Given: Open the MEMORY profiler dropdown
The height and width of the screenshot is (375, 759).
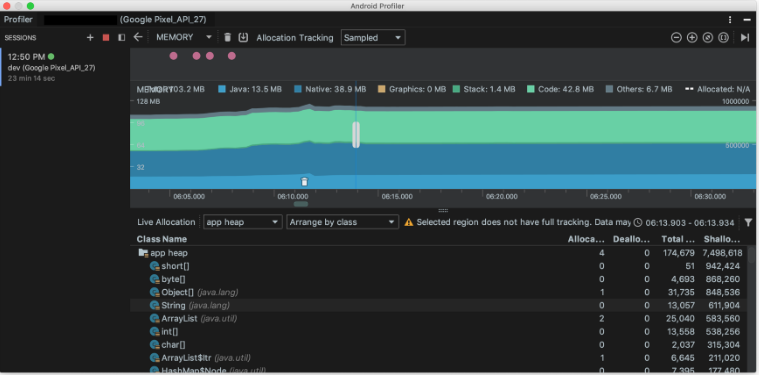Looking at the screenshot, I should tap(184, 37).
